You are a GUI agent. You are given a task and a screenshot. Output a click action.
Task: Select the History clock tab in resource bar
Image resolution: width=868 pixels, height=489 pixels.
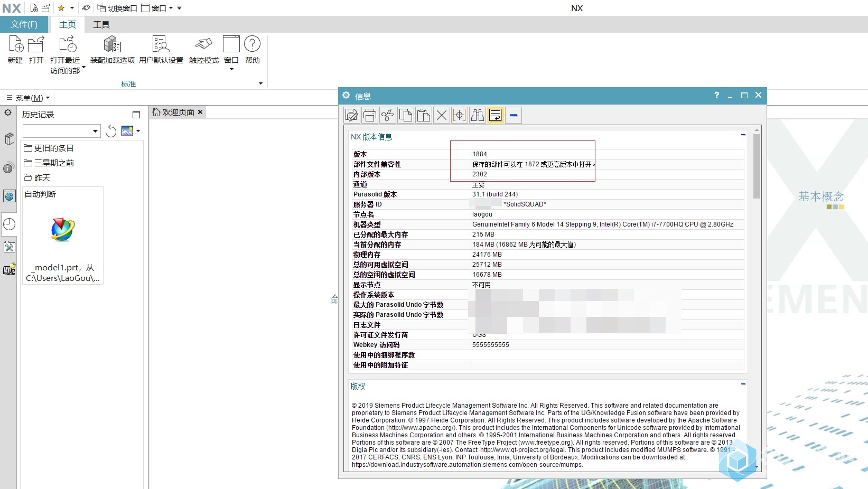coord(9,224)
